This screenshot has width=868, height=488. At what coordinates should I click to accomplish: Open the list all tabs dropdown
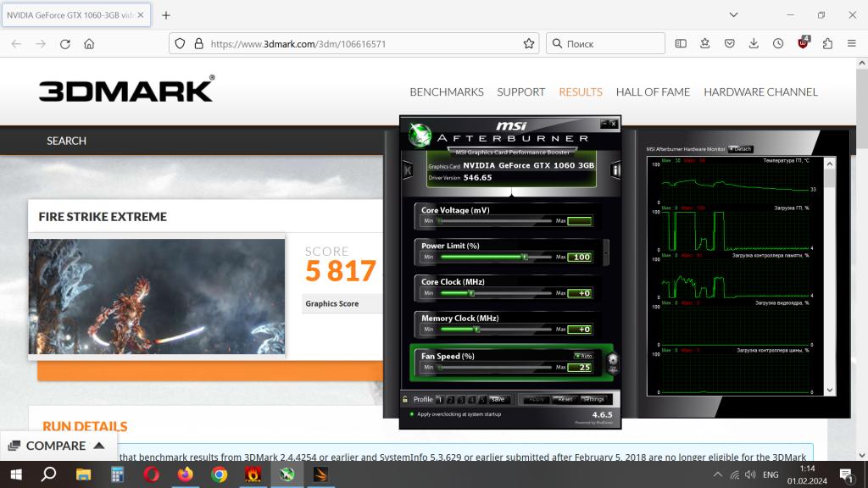[x=733, y=15]
